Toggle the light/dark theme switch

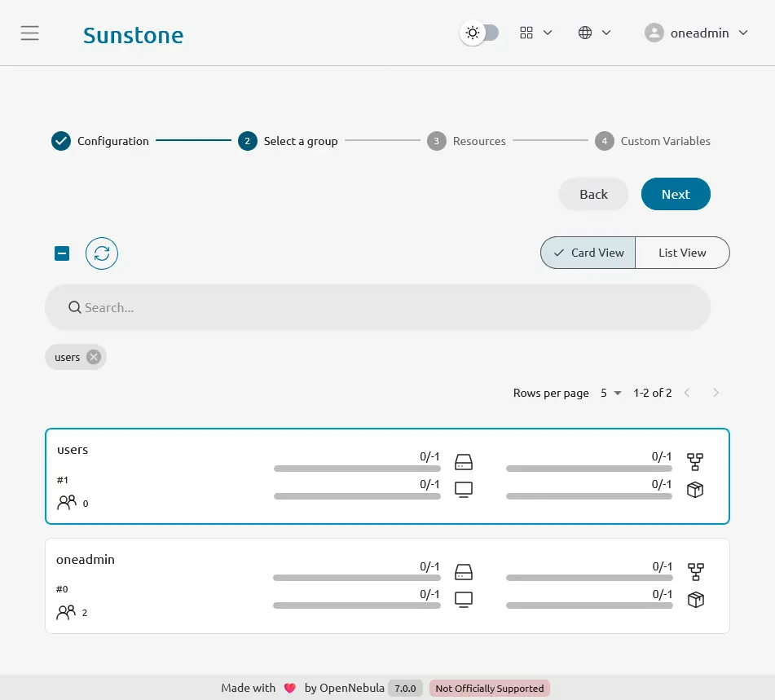click(479, 33)
